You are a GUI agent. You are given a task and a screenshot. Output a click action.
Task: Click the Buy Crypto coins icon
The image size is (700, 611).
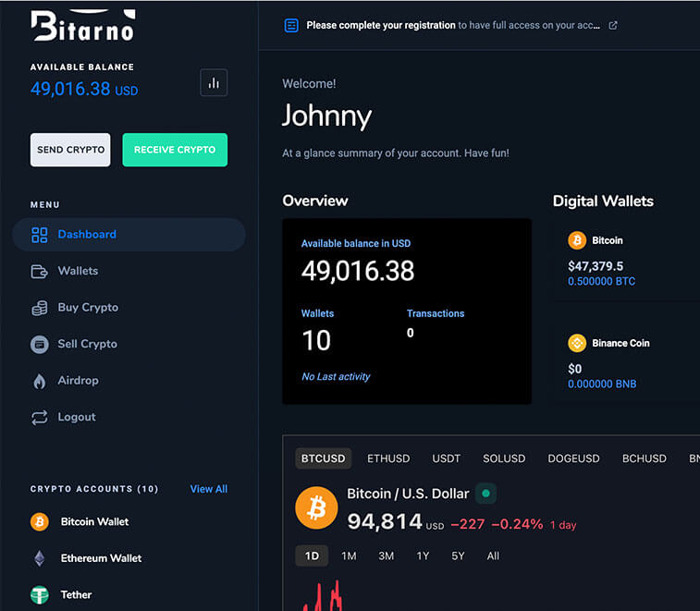coord(39,308)
